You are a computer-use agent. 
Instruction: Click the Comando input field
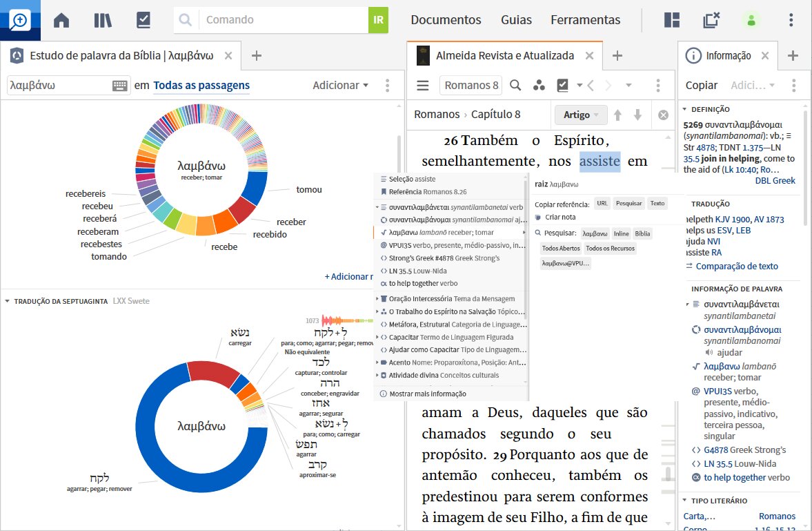point(284,20)
